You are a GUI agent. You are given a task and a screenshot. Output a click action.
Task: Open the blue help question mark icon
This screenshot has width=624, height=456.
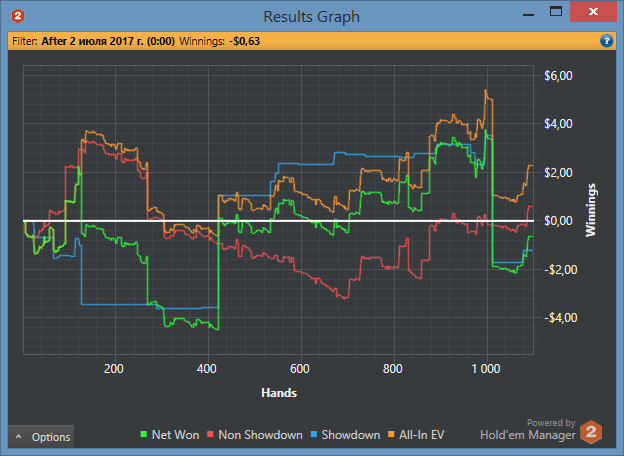click(606, 41)
